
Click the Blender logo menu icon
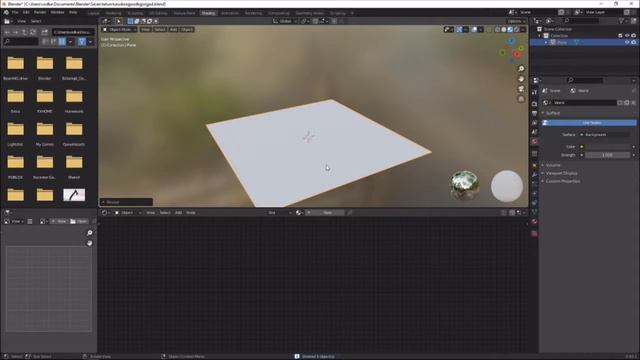point(6,13)
